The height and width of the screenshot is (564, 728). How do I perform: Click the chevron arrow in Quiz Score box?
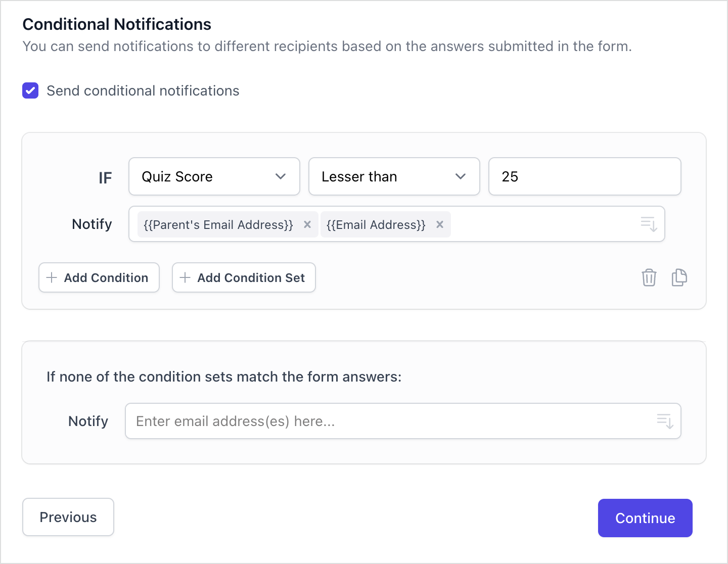coord(281,176)
